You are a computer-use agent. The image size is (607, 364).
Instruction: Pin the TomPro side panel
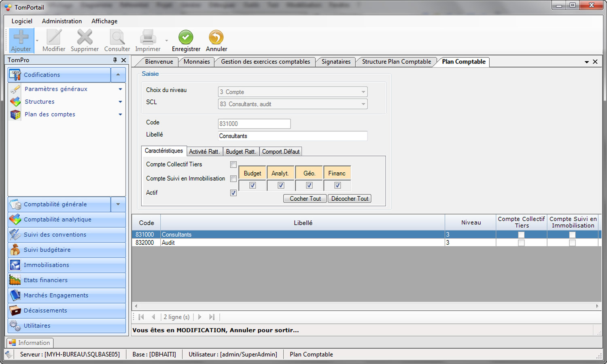115,60
